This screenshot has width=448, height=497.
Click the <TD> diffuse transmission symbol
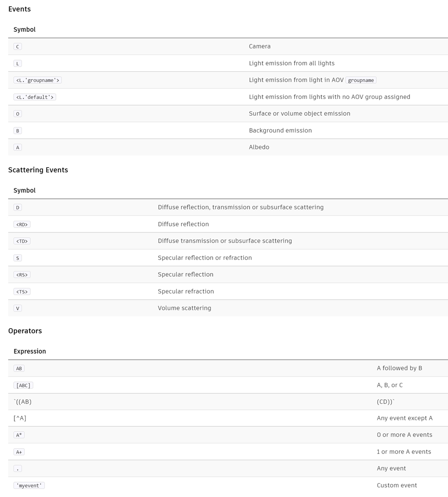[x=22, y=241]
